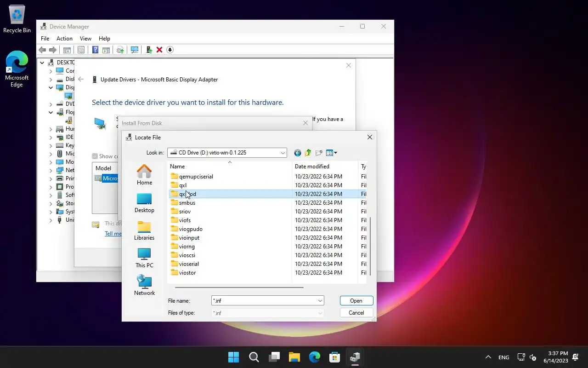Click the red X Uninstall device icon

coord(159,50)
